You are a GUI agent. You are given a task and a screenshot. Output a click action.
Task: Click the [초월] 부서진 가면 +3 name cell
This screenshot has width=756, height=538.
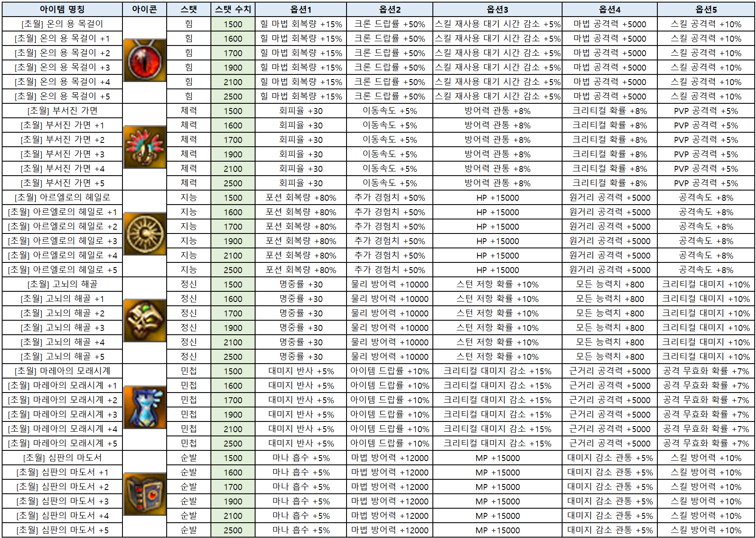[62, 154]
